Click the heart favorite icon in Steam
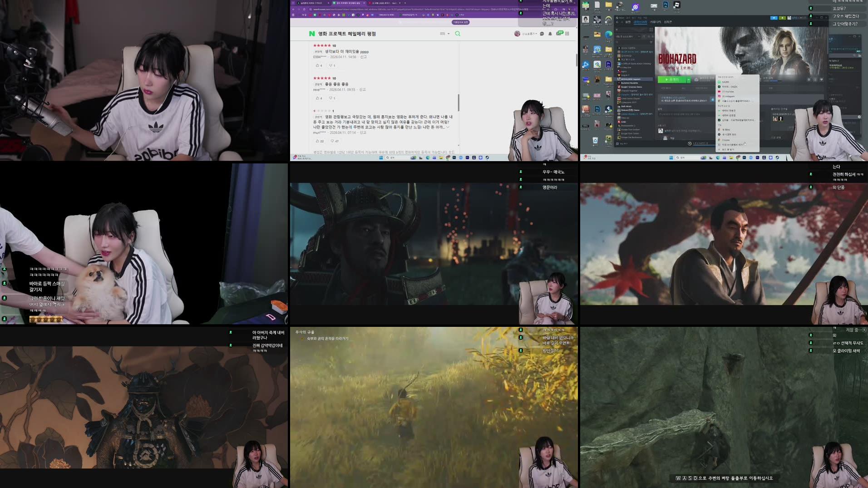Screen dimensions: 868x488 [822, 79]
